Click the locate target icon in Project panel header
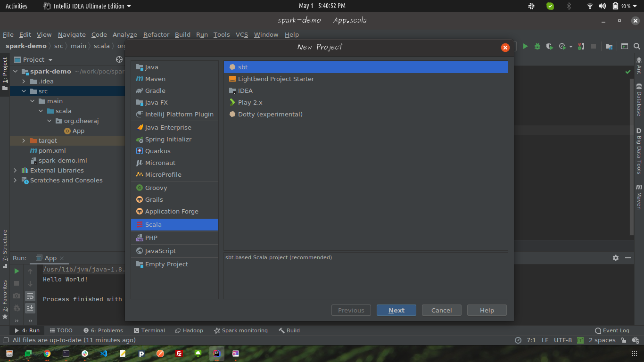 pos(119,59)
